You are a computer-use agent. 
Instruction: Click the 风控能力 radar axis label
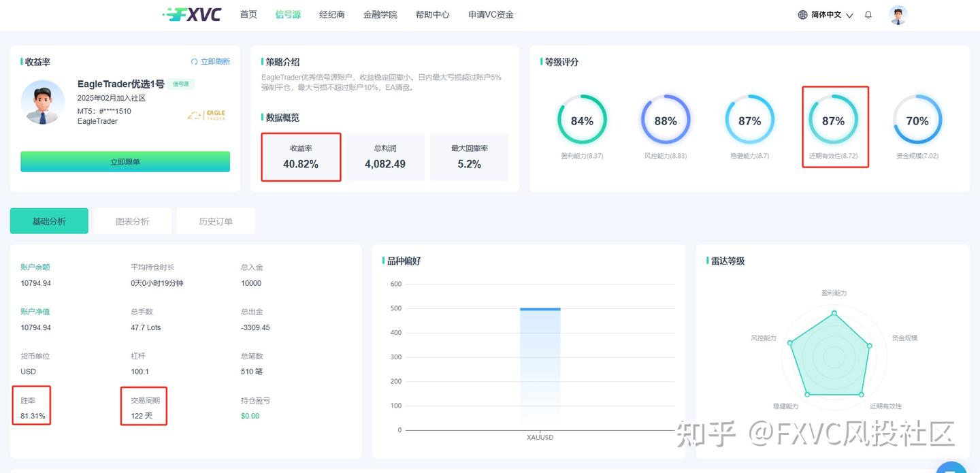763,338
